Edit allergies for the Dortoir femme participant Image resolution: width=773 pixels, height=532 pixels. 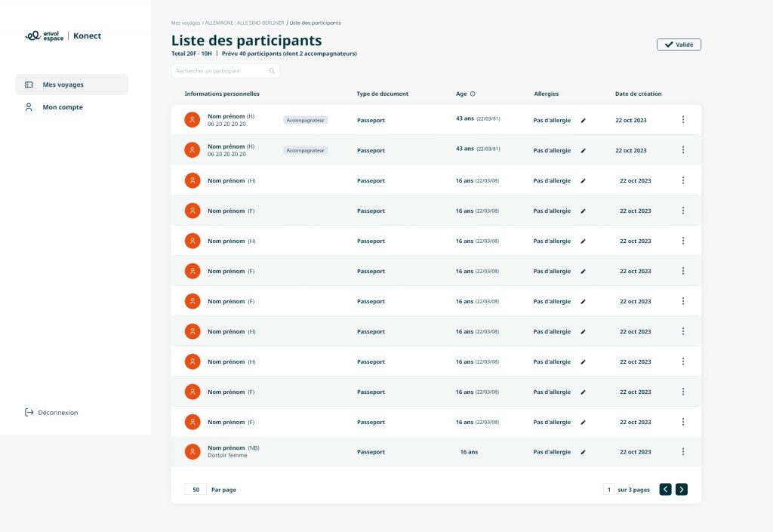(582, 451)
